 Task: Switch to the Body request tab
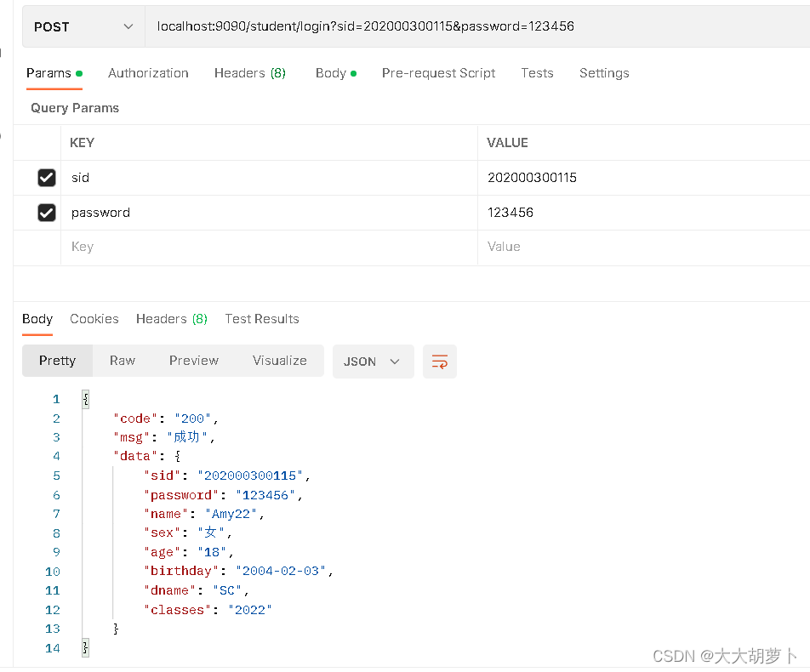coord(330,73)
